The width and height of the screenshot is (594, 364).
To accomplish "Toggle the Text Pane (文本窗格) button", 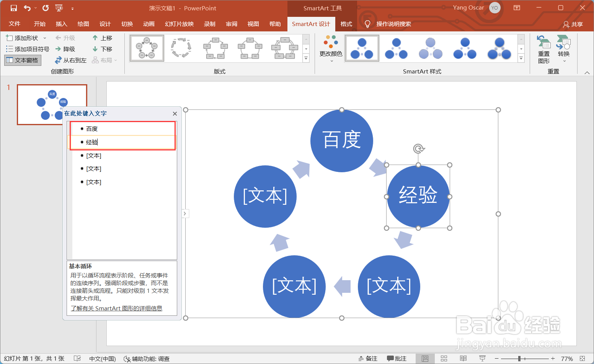I will (23, 60).
